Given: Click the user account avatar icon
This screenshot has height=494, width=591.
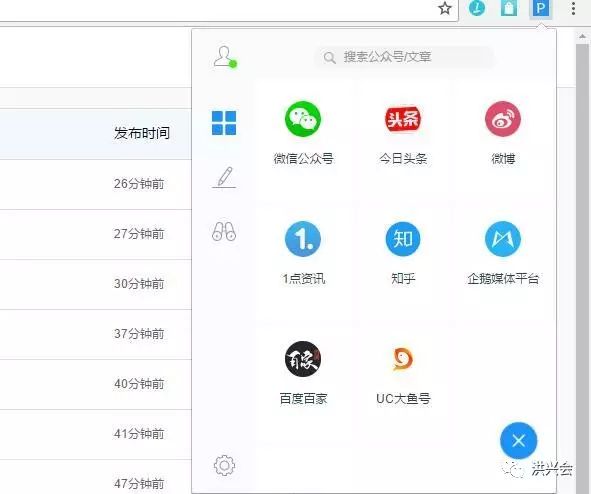Looking at the screenshot, I should pos(225,57).
